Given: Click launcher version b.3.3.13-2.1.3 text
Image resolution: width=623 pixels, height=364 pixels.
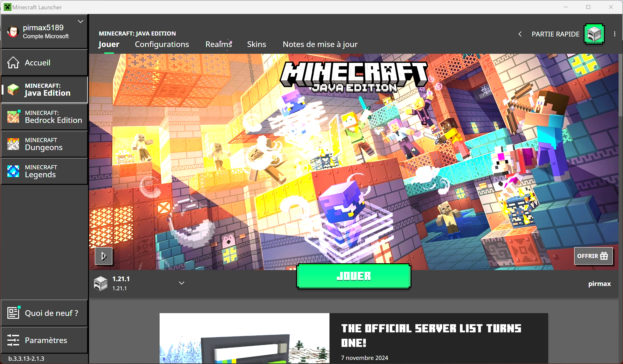Looking at the screenshot, I should [x=26, y=359].
